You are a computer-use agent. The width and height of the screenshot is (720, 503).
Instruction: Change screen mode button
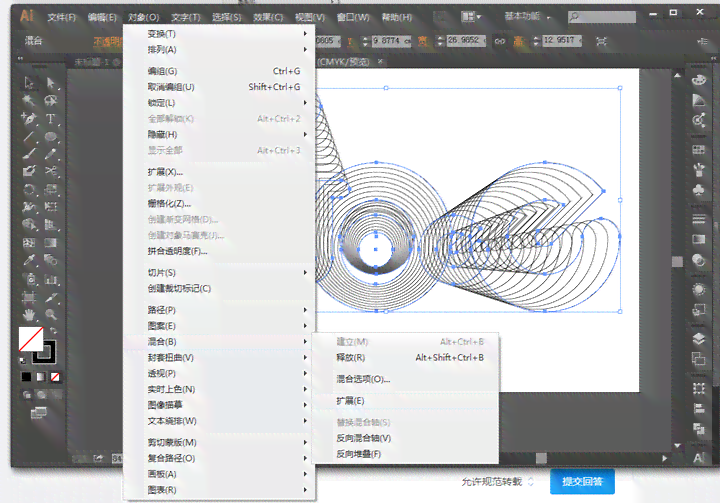coord(39,413)
